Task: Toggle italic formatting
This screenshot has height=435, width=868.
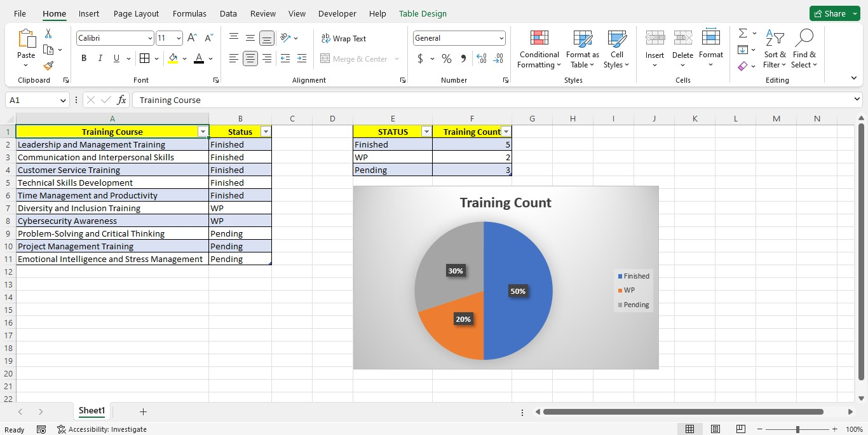Action: point(100,58)
